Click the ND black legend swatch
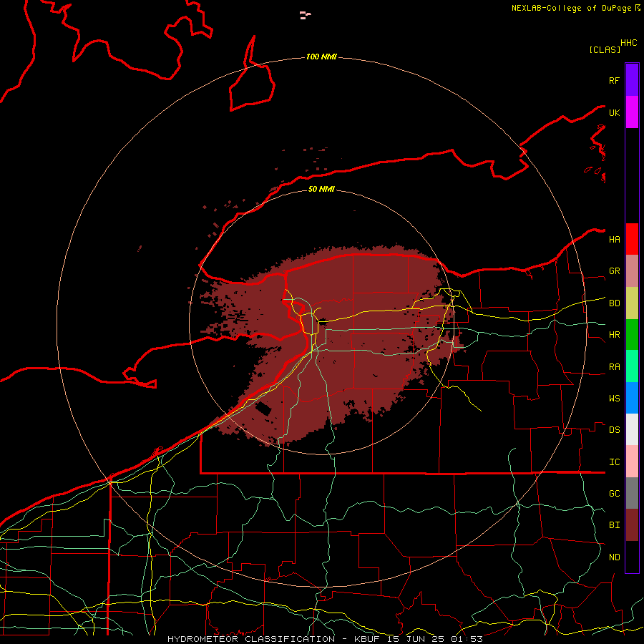Screen dimensions: 644x644 click(x=632, y=557)
